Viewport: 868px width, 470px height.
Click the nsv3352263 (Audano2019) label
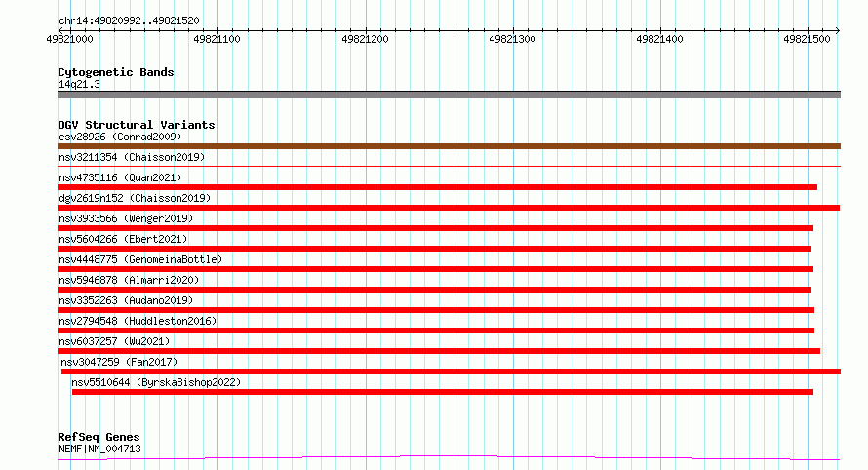pos(126,300)
